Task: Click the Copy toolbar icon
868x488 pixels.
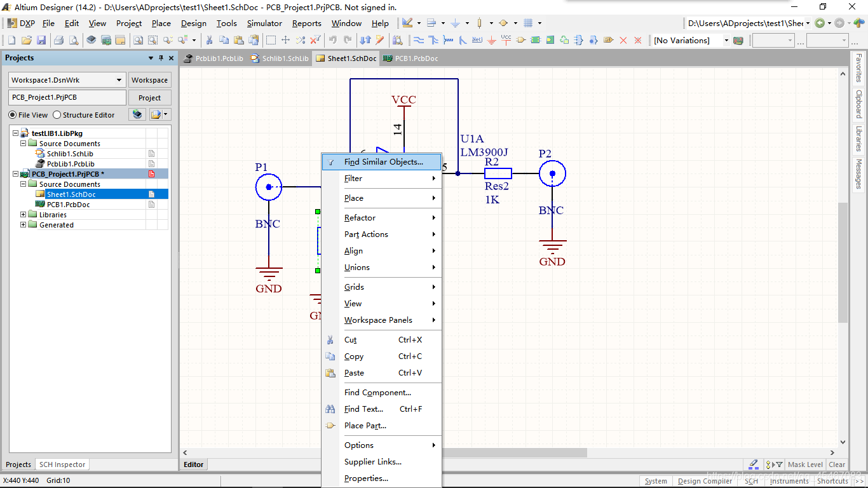Action: coord(224,40)
